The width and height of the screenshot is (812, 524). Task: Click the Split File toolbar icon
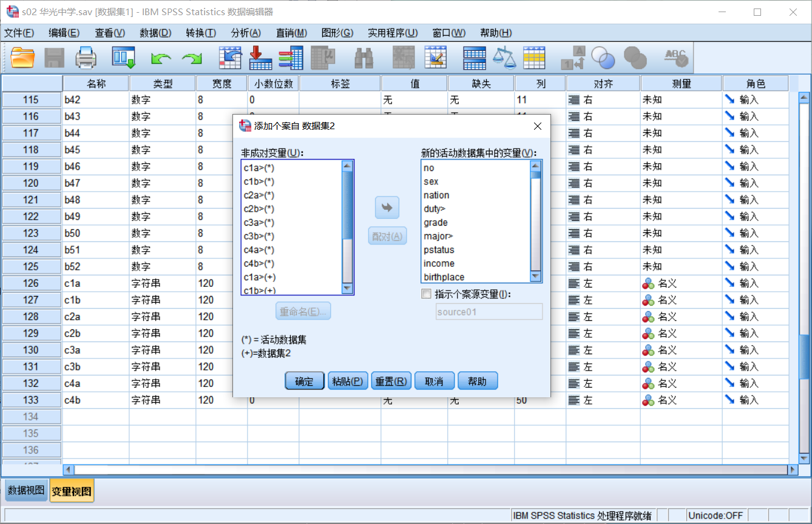point(474,58)
